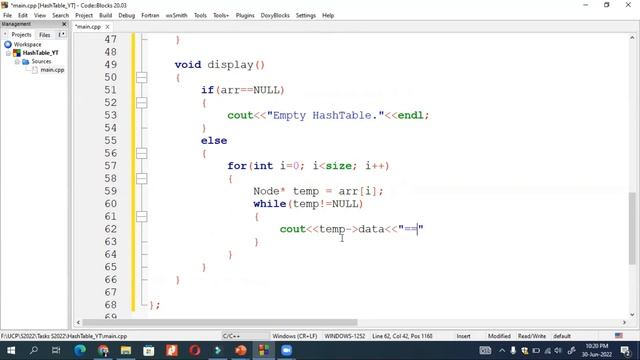This screenshot has height=360, width=640.
Task: Click the horizontal scroll right arrow
Action: tap(624, 322)
